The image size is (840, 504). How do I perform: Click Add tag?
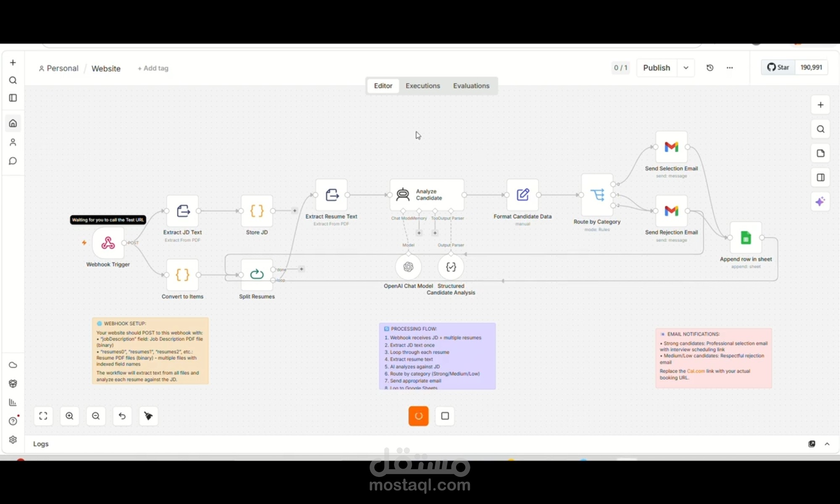coord(153,68)
